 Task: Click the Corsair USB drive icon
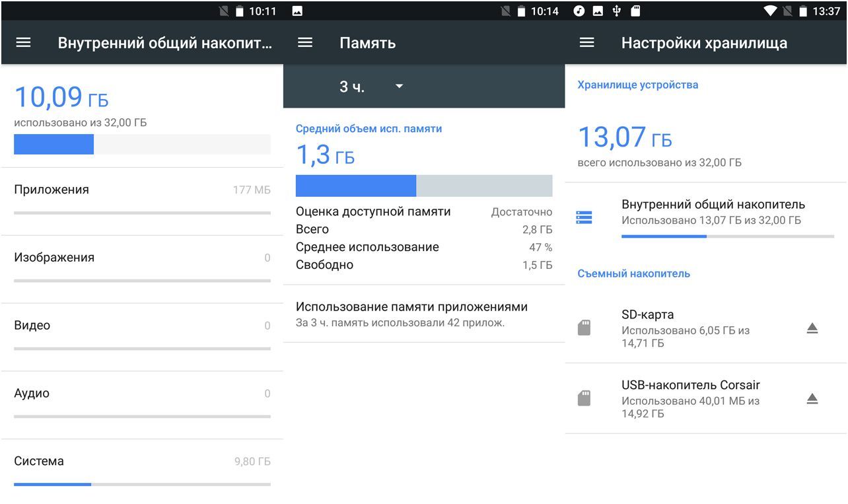(x=585, y=398)
